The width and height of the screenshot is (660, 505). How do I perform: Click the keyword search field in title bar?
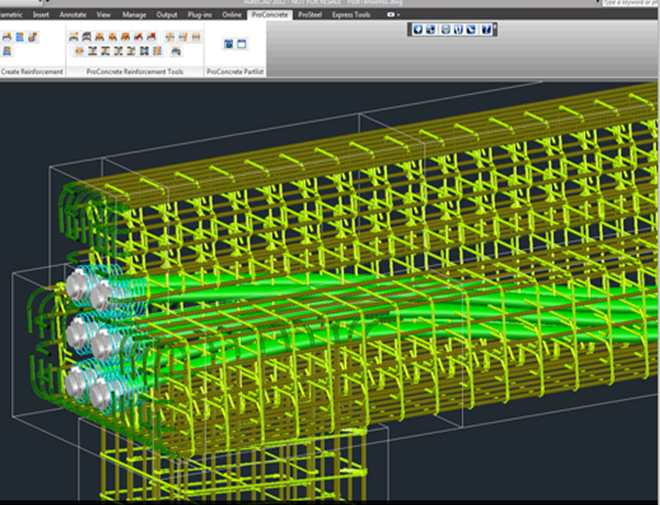point(631,3)
